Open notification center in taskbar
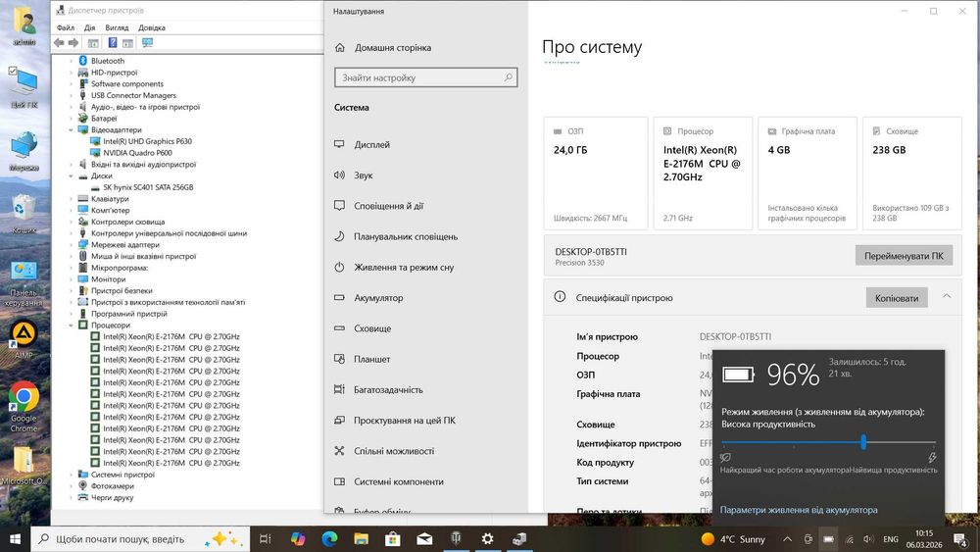Screen dimensions: 980x552 tap(960, 539)
